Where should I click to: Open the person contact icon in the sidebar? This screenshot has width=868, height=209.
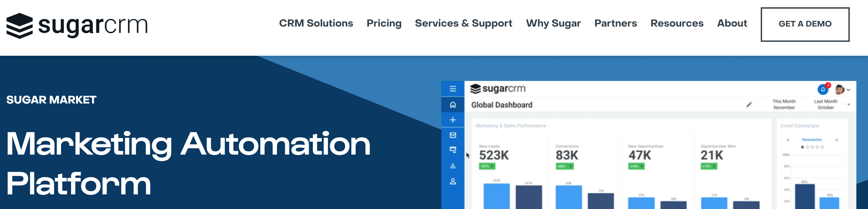tap(453, 181)
